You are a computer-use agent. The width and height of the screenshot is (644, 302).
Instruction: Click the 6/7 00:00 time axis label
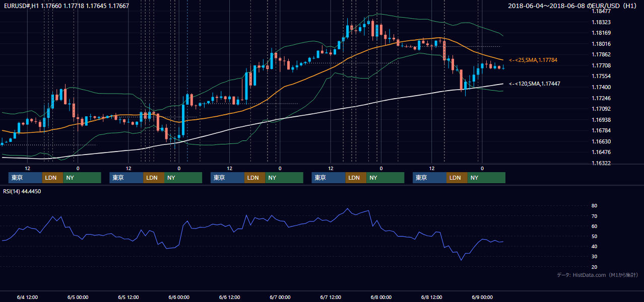coord(280,297)
